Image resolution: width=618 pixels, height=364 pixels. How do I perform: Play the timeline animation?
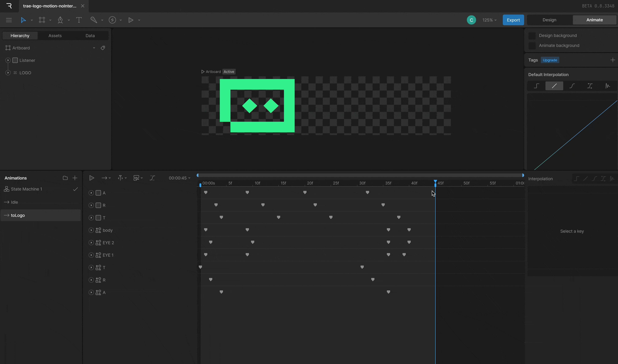(92, 178)
